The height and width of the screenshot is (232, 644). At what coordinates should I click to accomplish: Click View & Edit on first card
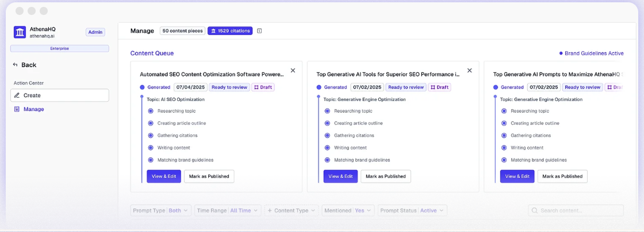[164, 176]
